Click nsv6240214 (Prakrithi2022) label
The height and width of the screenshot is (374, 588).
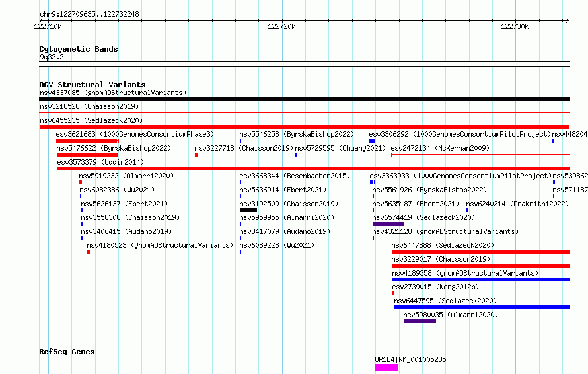(517, 204)
